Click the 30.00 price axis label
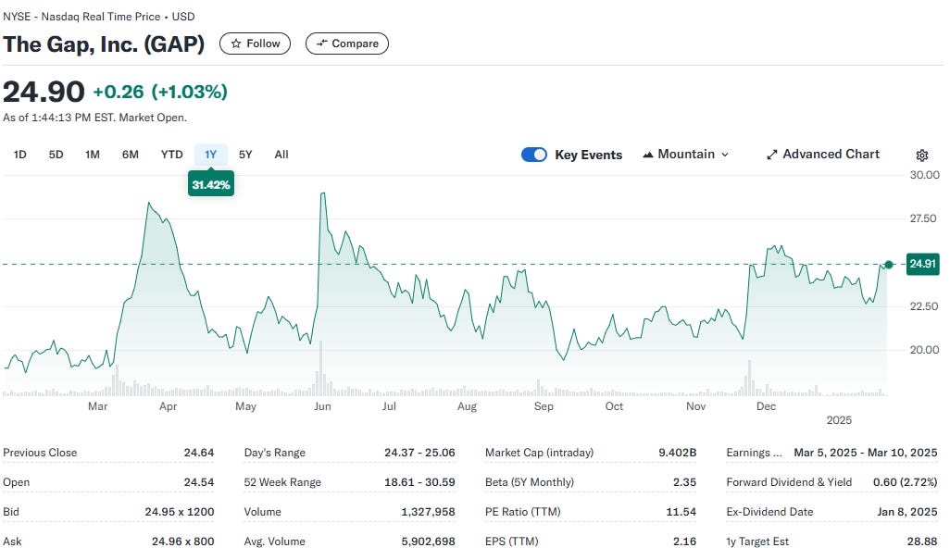This screenshot has width=950, height=560. pos(925,175)
